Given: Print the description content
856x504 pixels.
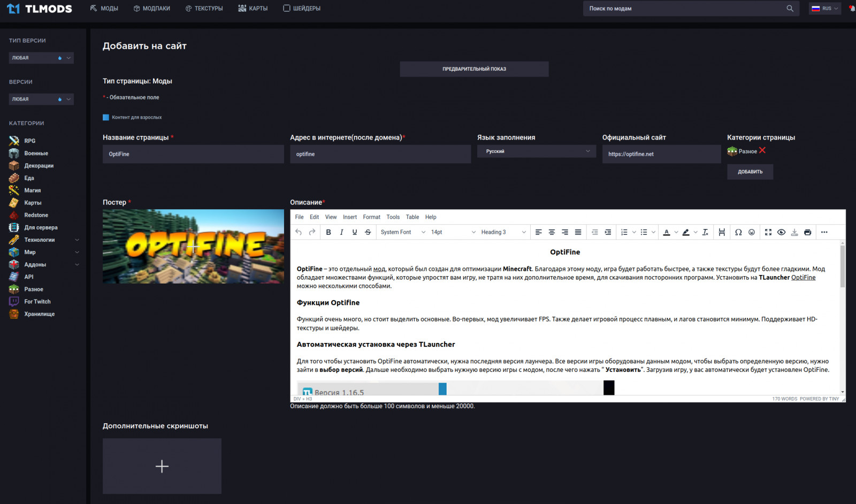Looking at the screenshot, I should coord(808,232).
